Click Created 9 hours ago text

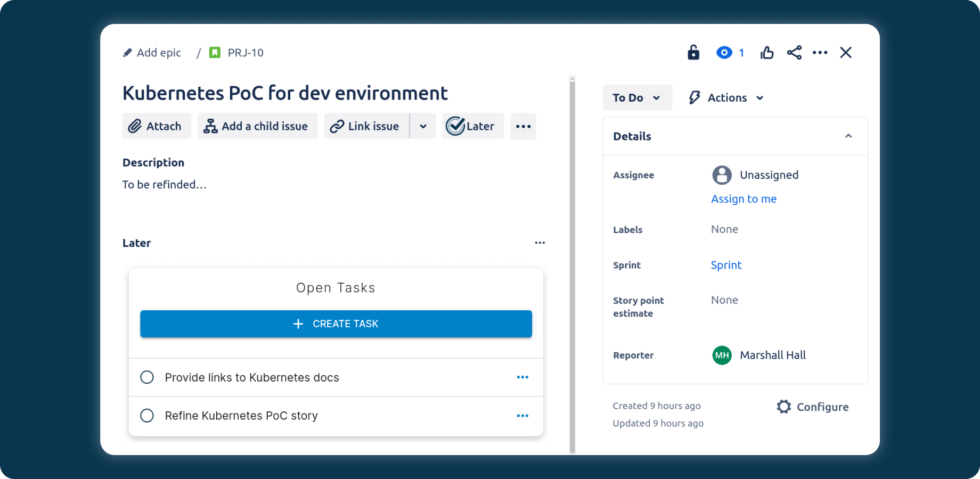tap(657, 406)
